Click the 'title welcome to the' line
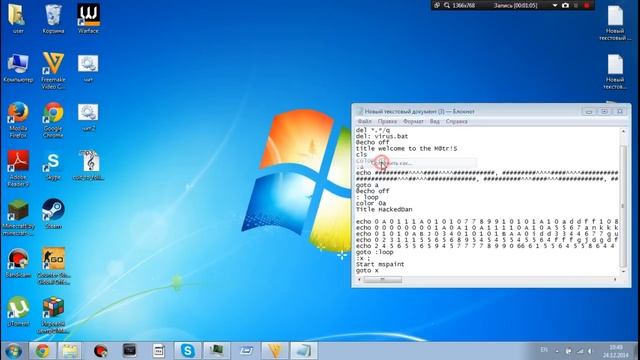The width and height of the screenshot is (640, 360). [406, 149]
